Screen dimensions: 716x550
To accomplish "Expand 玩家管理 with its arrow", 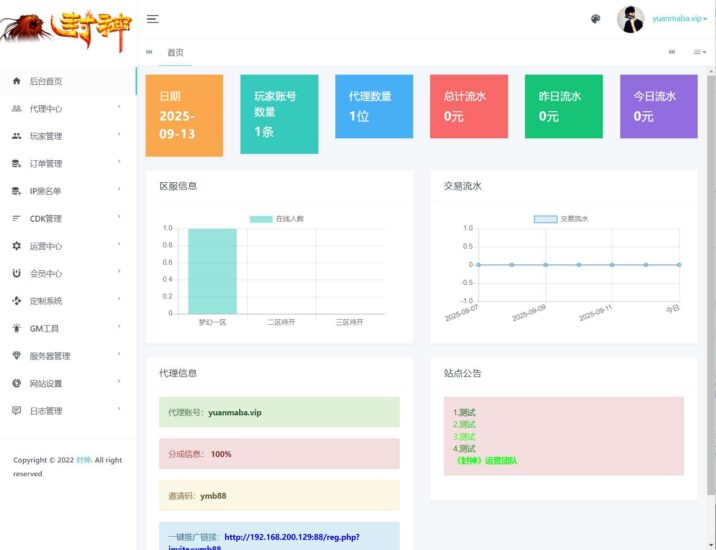I will 119,134.
